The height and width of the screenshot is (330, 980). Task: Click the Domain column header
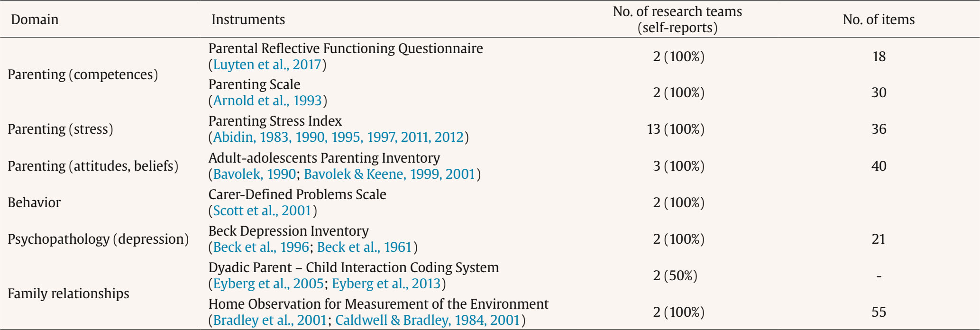35,19
